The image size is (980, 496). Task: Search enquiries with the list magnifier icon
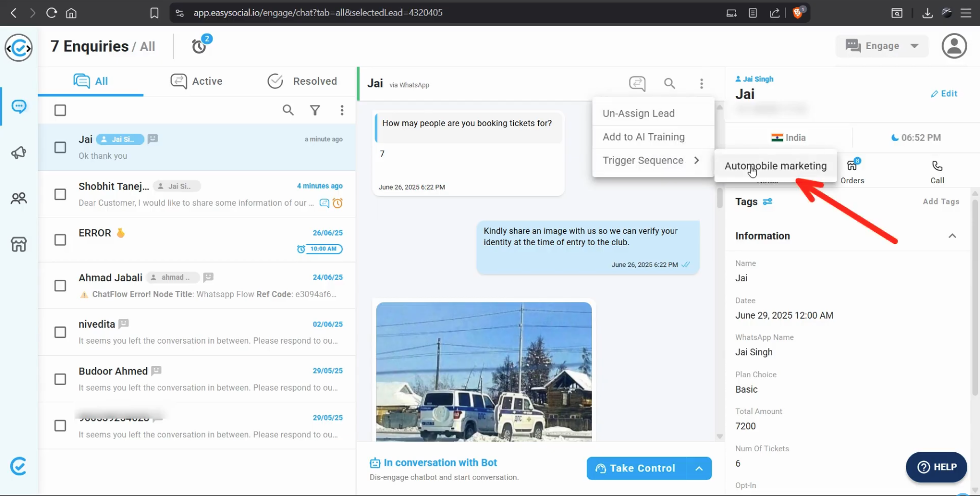(288, 110)
